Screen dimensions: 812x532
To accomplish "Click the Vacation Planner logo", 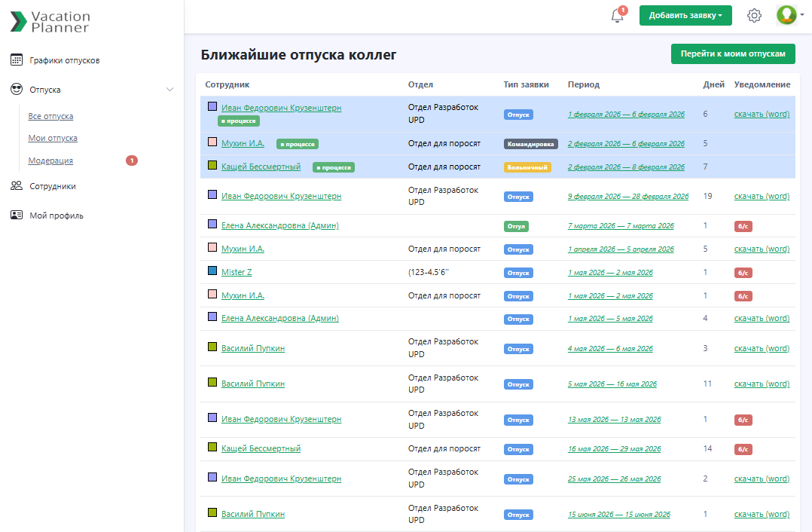I will point(50,21).
